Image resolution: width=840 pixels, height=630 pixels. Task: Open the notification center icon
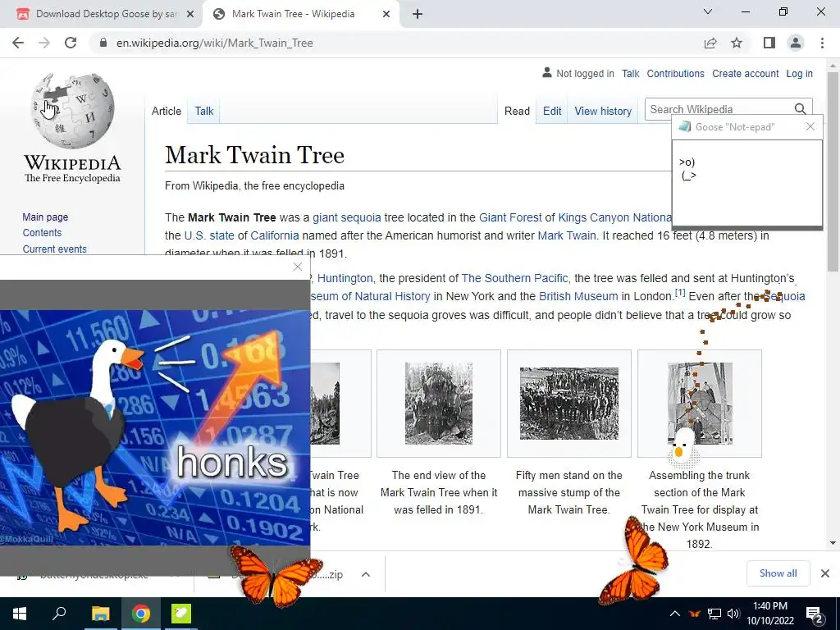pos(815,614)
